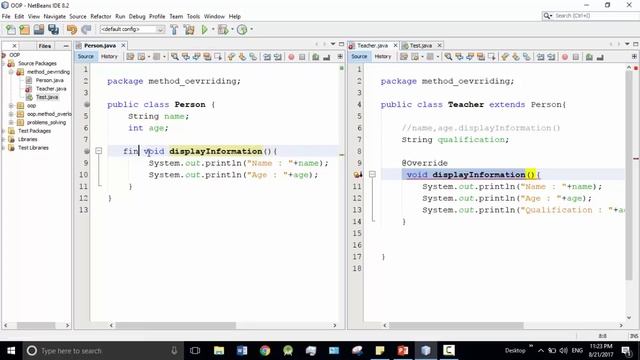640x360 pixels.
Task: Close the Test.java editor tab
Action: pyautogui.click(x=440, y=45)
